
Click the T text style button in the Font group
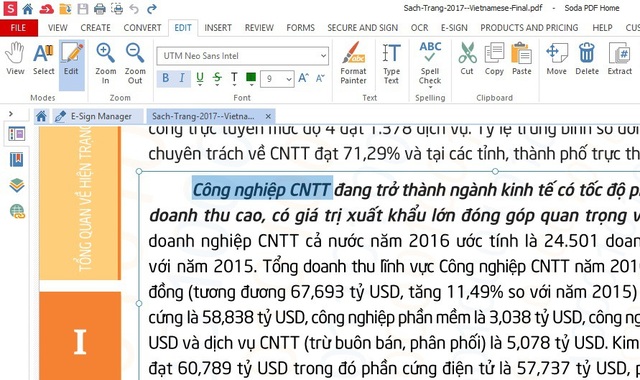pyautogui.click(x=234, y=78)
